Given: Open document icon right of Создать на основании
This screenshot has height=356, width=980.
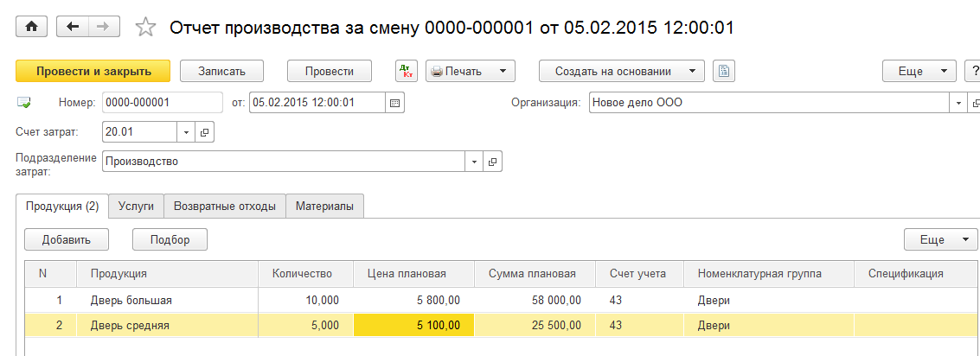Looking at the screenshot, I should pyautogui.click(x=724, y=72).
